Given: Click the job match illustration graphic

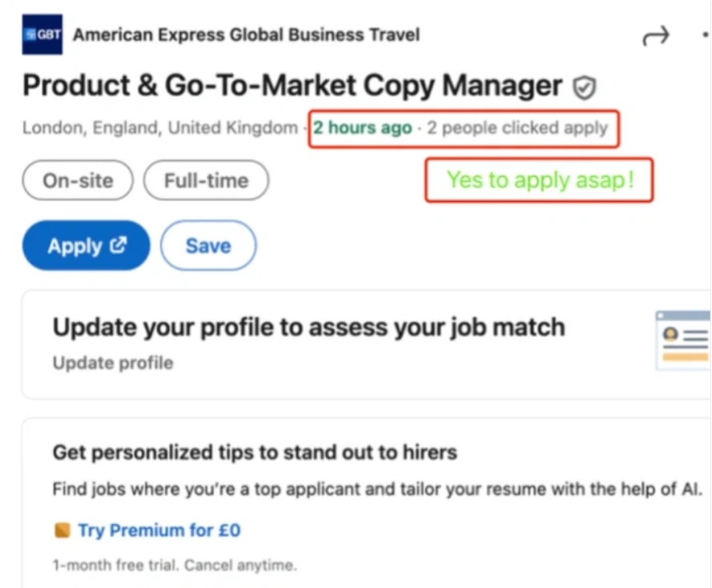Looking at the screenshot, I should point(687,340).
